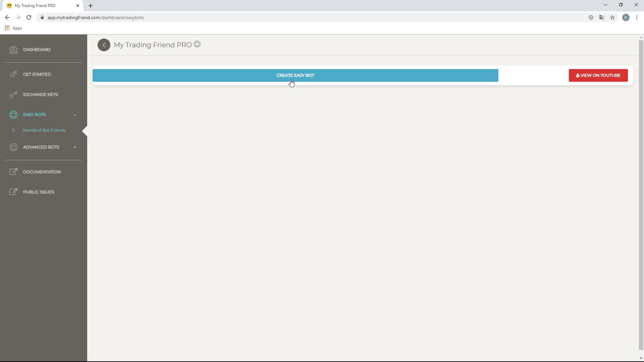The image size is (644, 362).
Task: Click the smiley icon after My Trading Friend PRO
Action: point(197,44)
